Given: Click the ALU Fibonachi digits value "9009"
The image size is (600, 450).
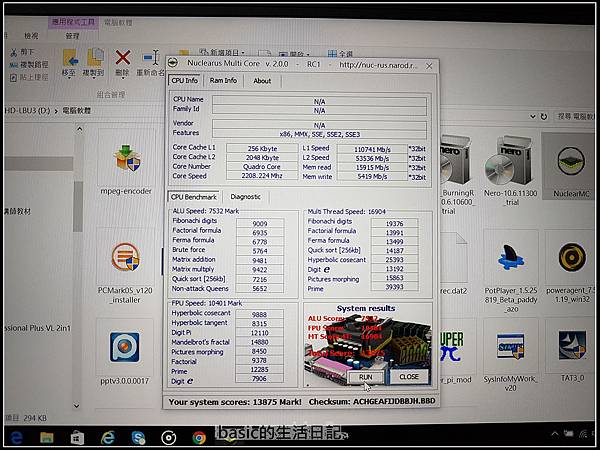Looking at the screenshot, I should pyautogui.click(x=260, y=223).
